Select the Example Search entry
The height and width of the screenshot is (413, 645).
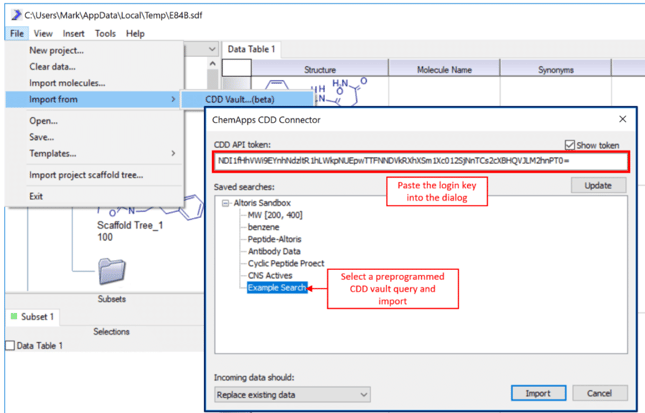point(277,288)
